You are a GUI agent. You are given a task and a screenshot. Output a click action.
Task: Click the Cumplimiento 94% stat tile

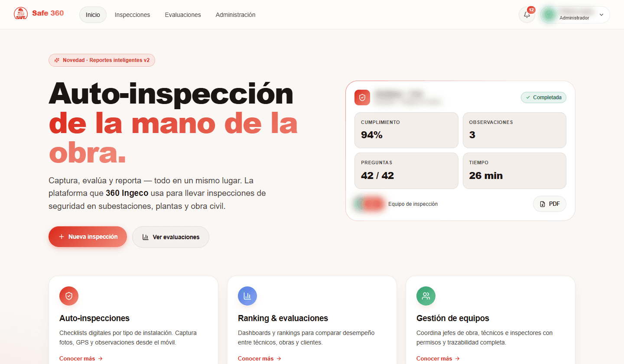click(x=406, y=130)
